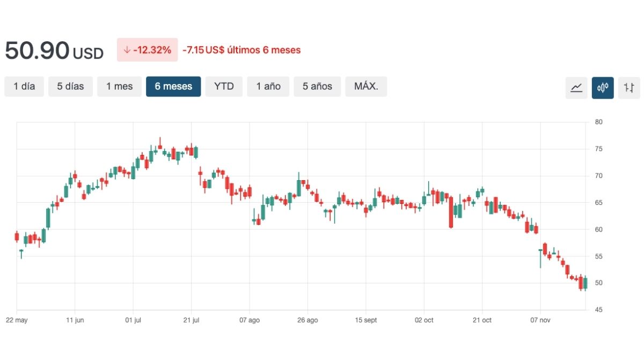This screenshot has width=644, height=362.
Task: Click the 02 oct date marker
Action: pos(424,320)
